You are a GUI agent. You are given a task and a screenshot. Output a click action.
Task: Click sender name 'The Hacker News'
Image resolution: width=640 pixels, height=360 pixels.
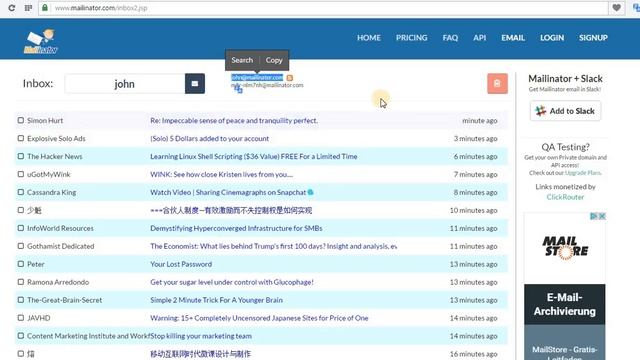(55, 156)
